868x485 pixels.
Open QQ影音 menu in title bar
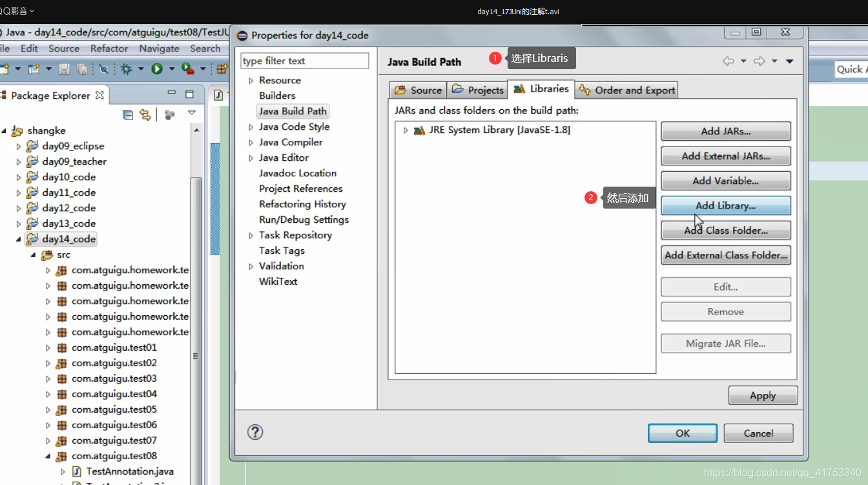click(x=17, y=10)
